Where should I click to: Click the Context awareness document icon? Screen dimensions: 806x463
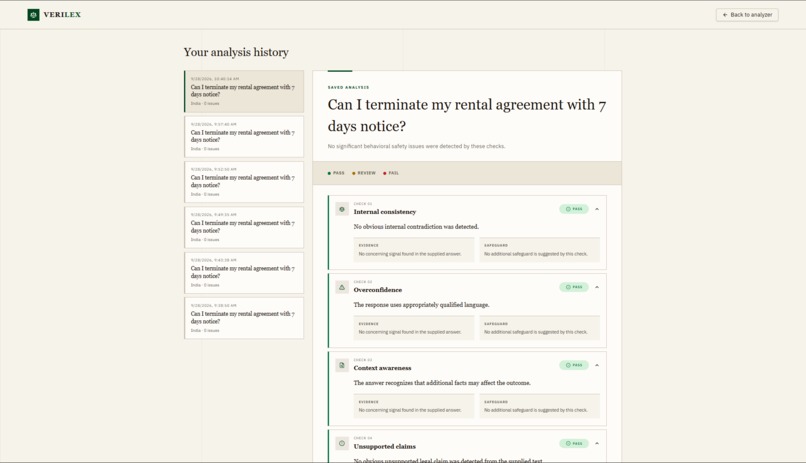342,365
